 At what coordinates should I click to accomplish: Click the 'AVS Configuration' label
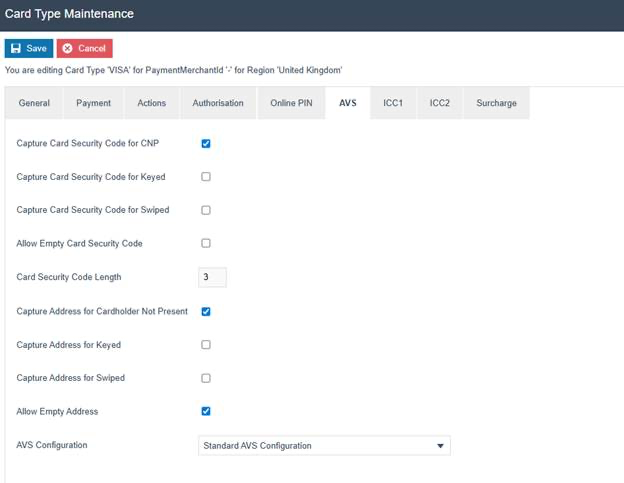52,445
